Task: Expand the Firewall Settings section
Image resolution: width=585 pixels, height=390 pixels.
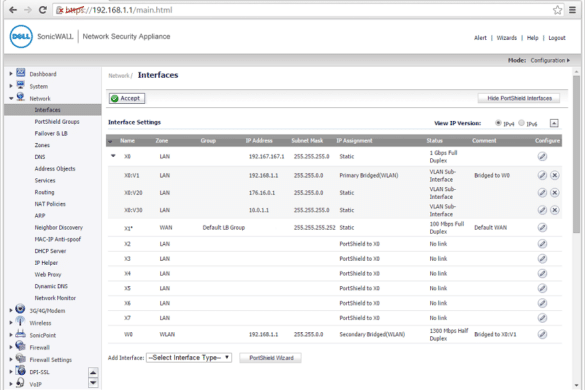Action: (11, 360)
